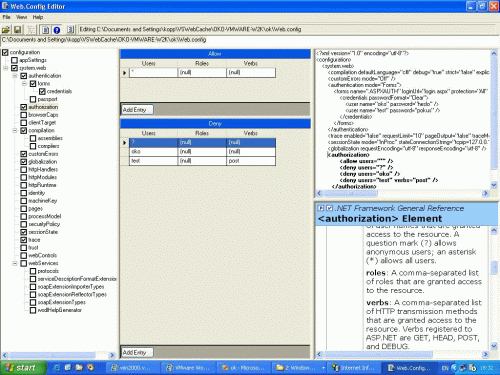Screen dimensions: 500x375
Task: Select the authorization tree item
Action: coord(43,107)
